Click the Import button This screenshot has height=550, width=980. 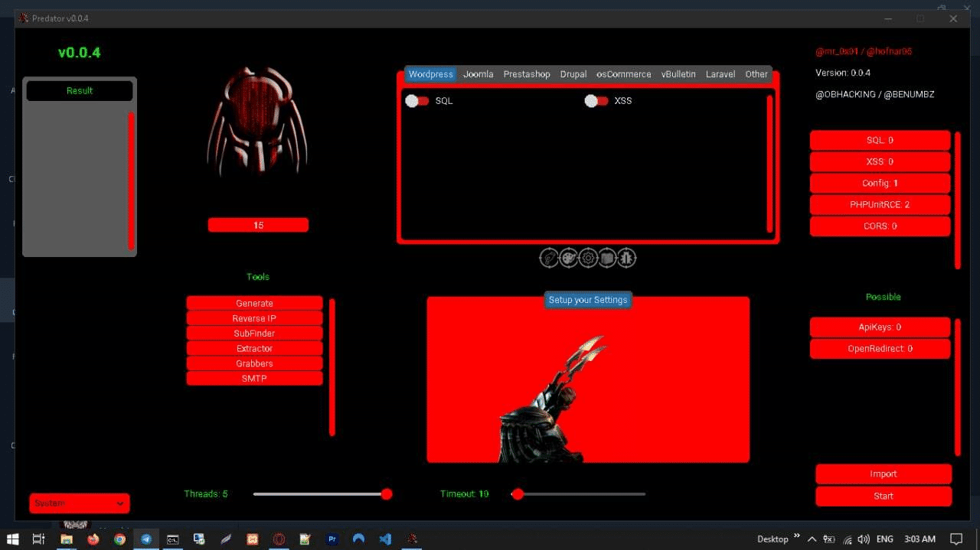pos(883,474)
